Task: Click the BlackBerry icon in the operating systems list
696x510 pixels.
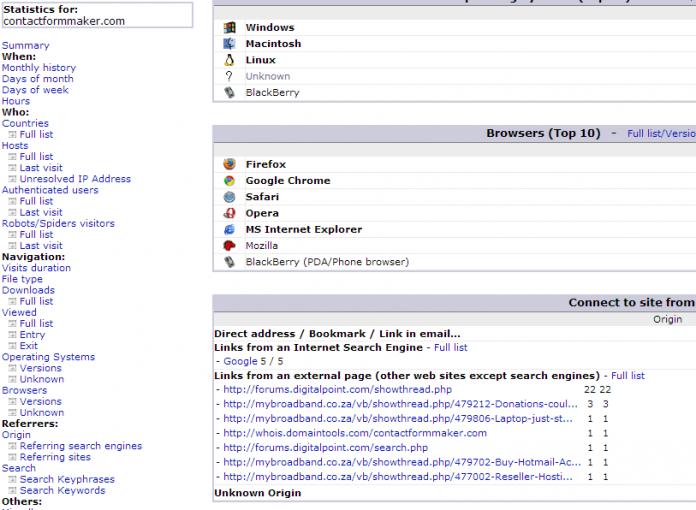Action: coord(229,92)
